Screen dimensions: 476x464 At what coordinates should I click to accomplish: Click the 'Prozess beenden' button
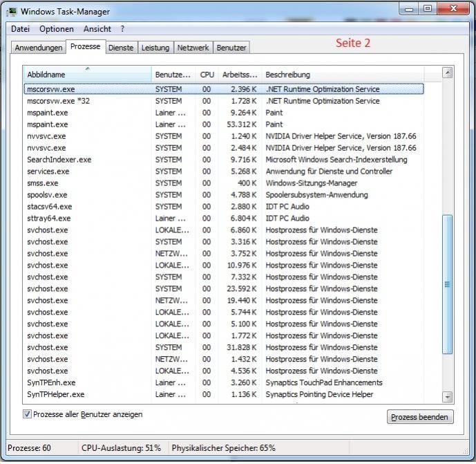(x=420, y=417)
